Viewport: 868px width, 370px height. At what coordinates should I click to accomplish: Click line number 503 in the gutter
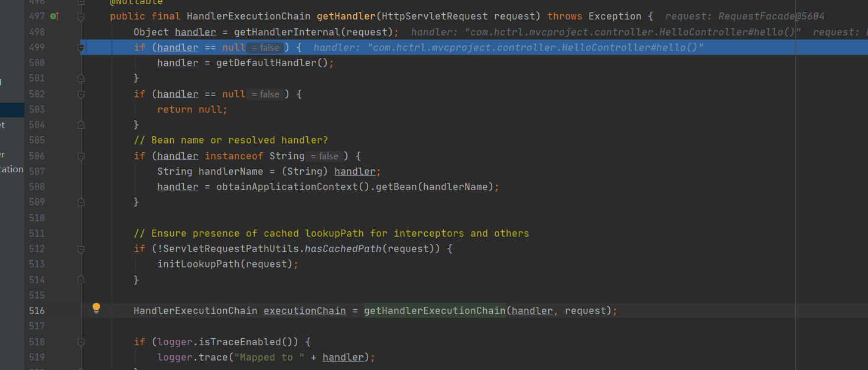point(37,109)
